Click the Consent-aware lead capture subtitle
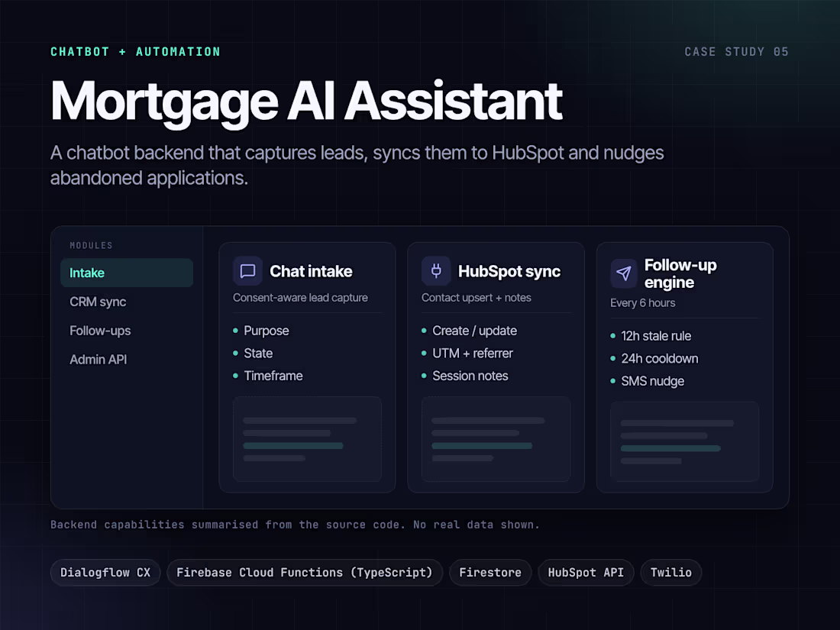840x630 pixels. [301, 297]
